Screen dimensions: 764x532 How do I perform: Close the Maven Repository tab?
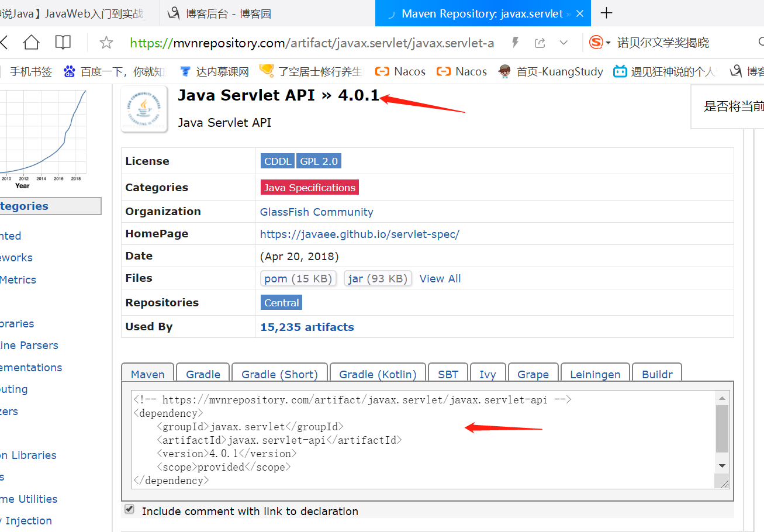tap(580, 13)
